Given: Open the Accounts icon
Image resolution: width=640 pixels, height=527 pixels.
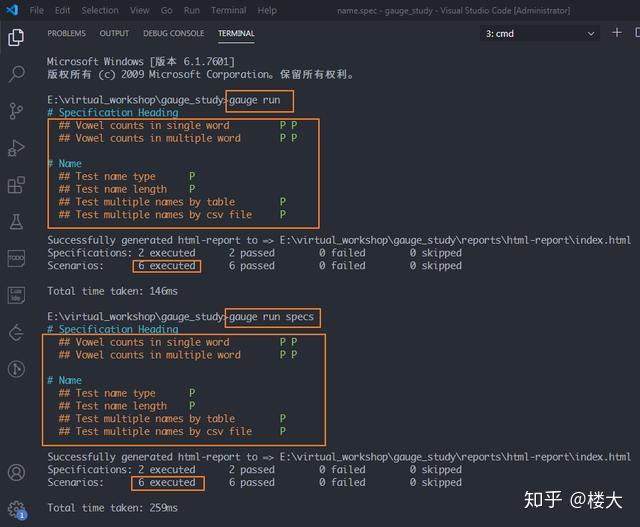Looking at the screenshot, I should click(16, 473).
